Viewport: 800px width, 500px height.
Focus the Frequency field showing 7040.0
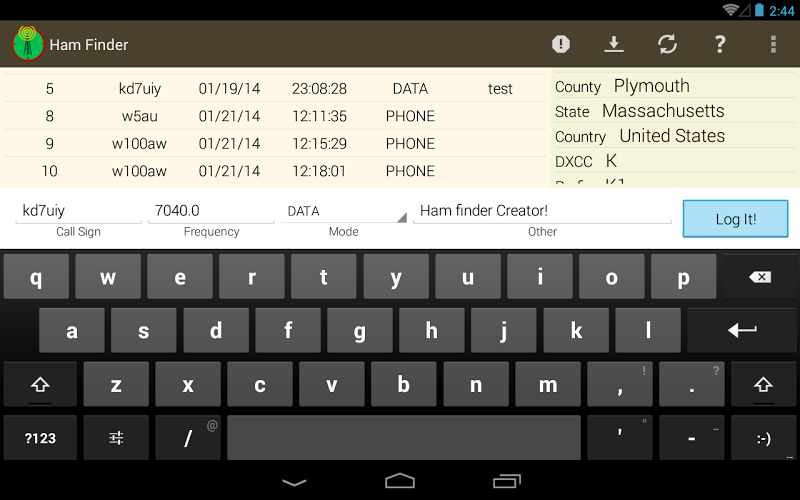[211, 211]
